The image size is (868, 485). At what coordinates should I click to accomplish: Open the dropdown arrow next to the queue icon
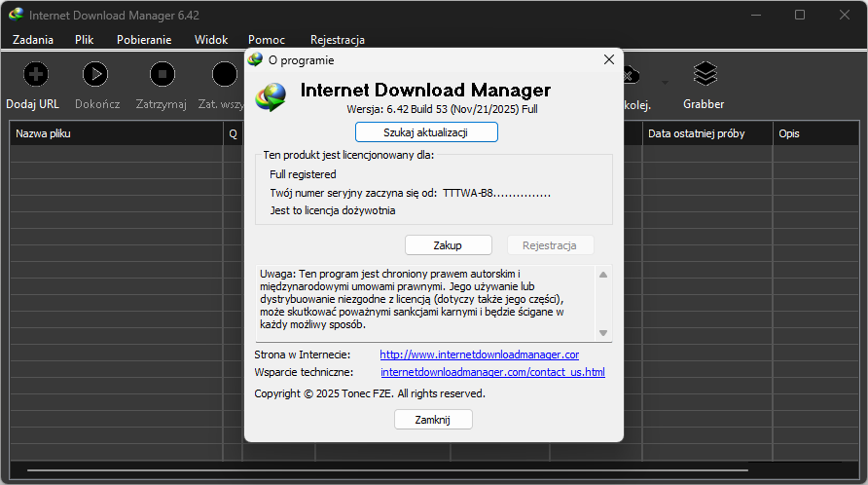tap(665, 83)
